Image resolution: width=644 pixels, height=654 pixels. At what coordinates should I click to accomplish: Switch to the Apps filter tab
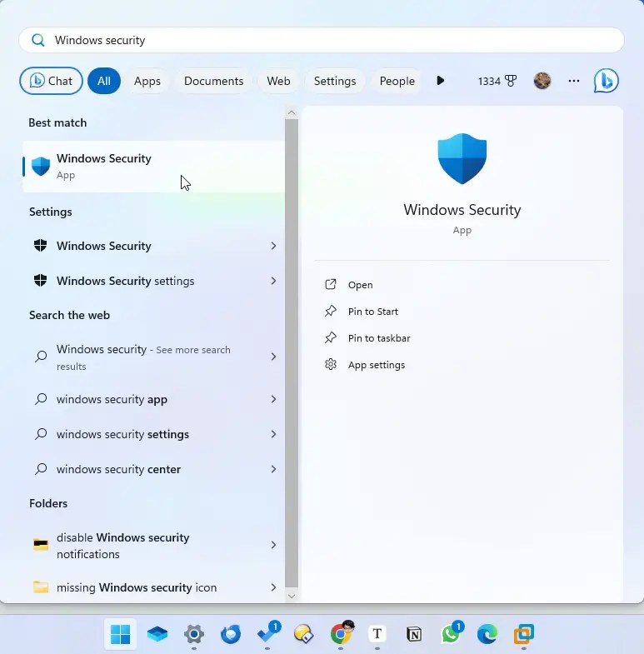click(147, 81)
